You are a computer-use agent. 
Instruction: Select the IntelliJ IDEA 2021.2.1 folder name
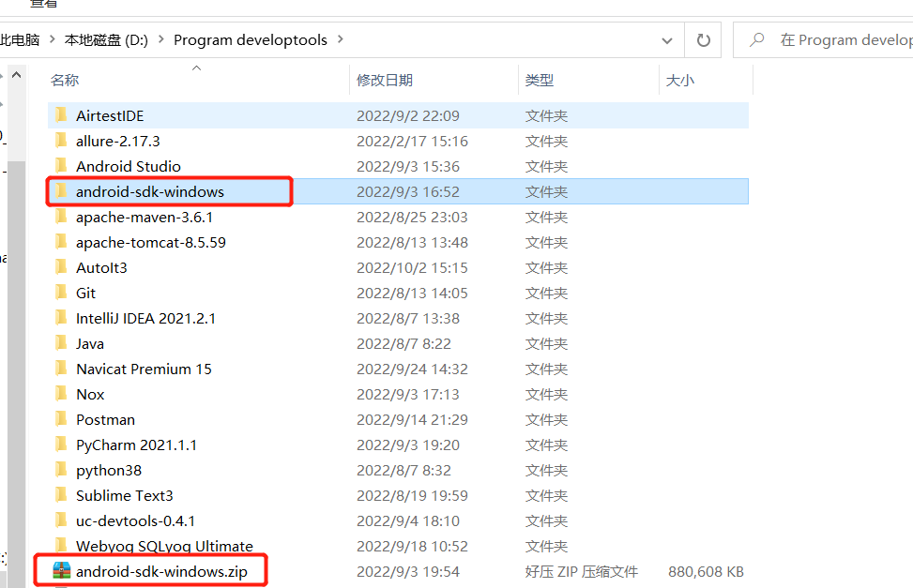click(x=145, y=318)
